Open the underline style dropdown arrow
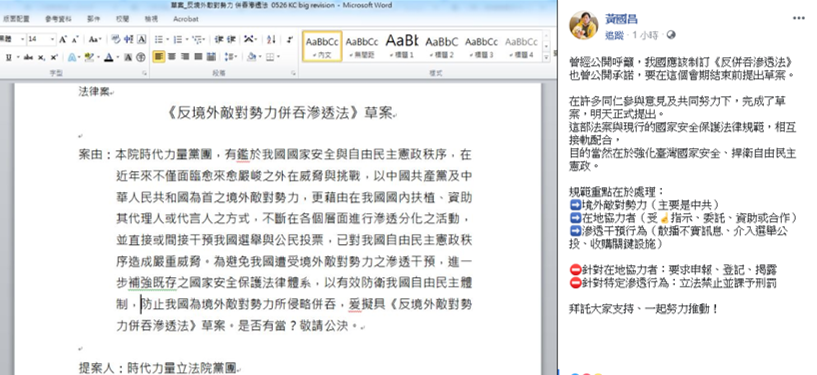This screenshot has width=817, height=375. tap(18, 57)
